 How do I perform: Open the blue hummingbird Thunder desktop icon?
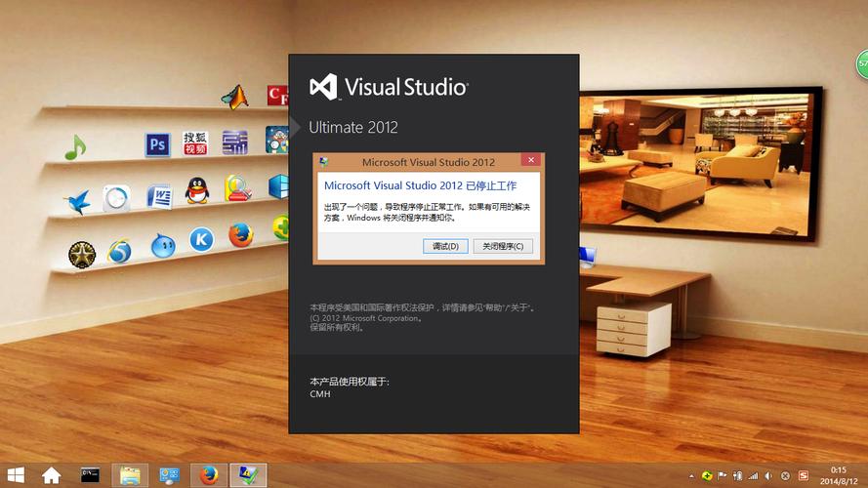78,201
